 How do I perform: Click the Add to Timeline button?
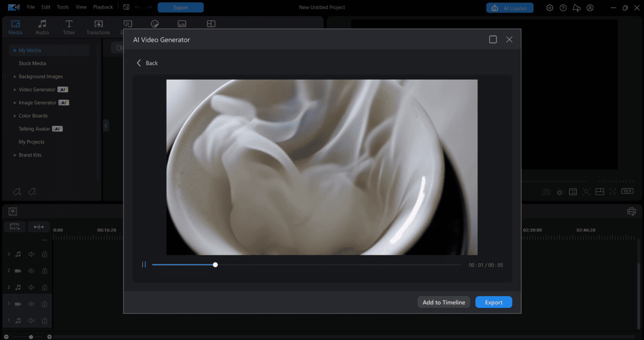(444, 302)
